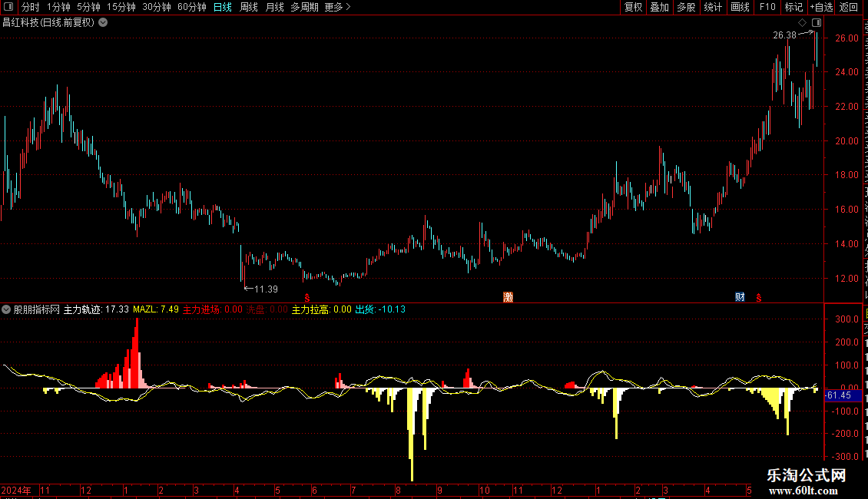
Task: Click the 激 event marker icon
Action: [x=508, y=297]
